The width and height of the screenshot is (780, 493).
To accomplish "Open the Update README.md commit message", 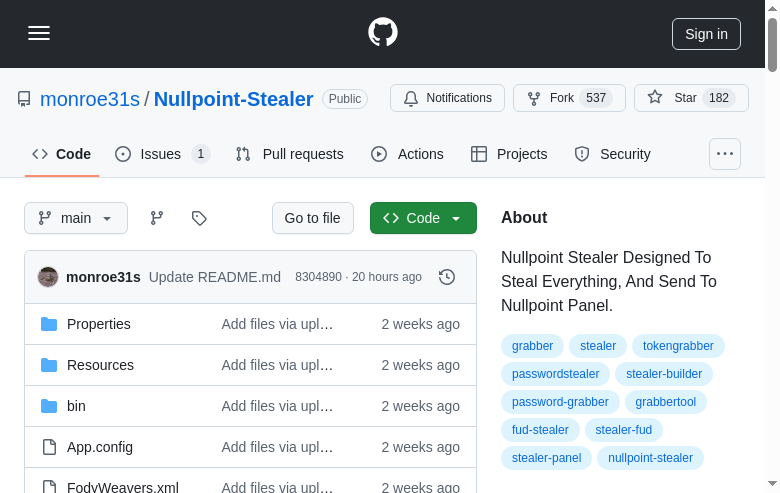I will (x=215, y=277).
